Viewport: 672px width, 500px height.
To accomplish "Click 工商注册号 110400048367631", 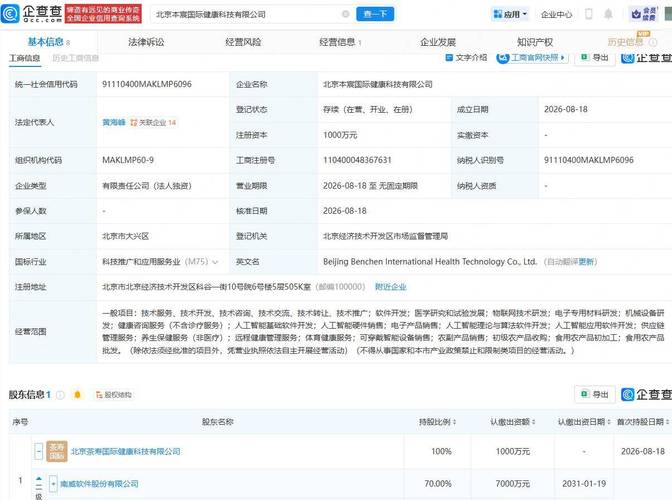I will [357, 160].
